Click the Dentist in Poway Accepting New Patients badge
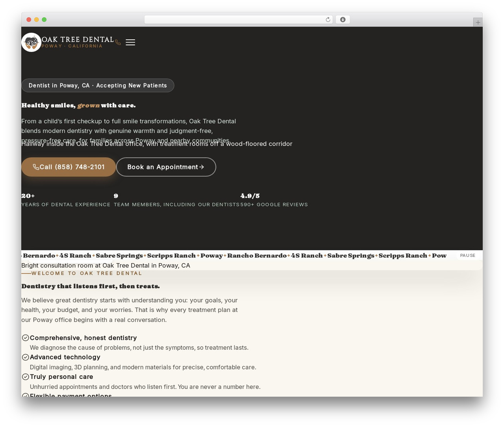The width and height of the screenshot is (504, 427). (98, 85)
